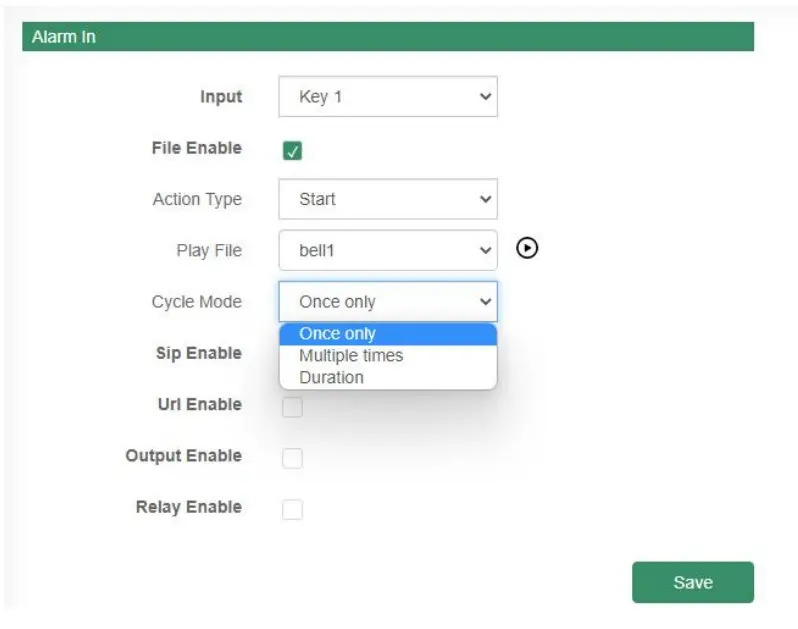Click the Cycle Mode label
Screen dimensions: 798x629
click(x=197, y=301)
